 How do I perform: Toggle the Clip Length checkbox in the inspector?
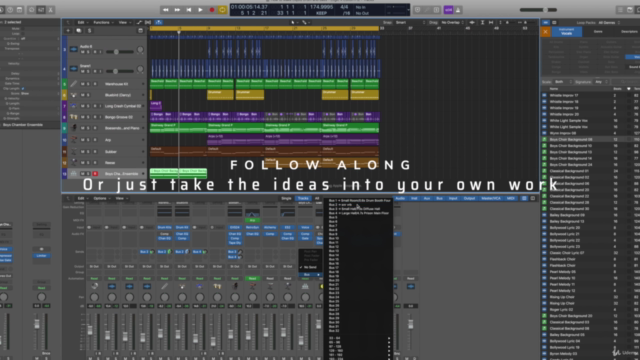point(23,89)
